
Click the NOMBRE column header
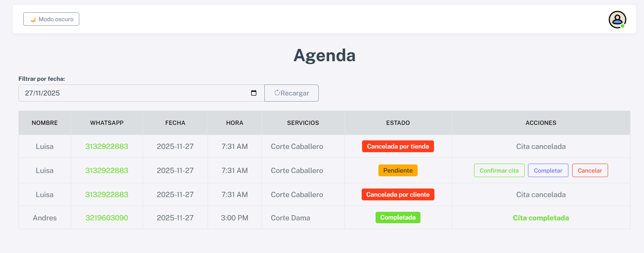click(x=45, y=123)
